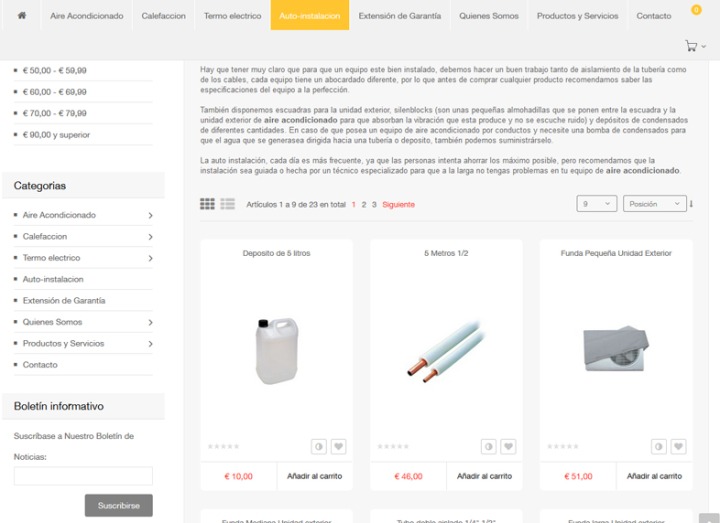Add 5 Metros 1/2 to cart
The image size is (720, 523).
point(484,476)
